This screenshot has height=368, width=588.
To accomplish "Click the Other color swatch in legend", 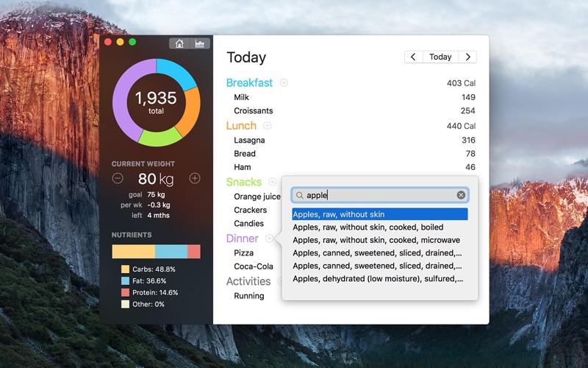I will [125, 304].
